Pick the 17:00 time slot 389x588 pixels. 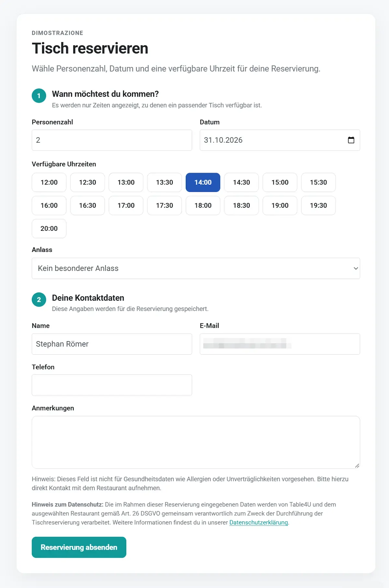pos(126,206)
